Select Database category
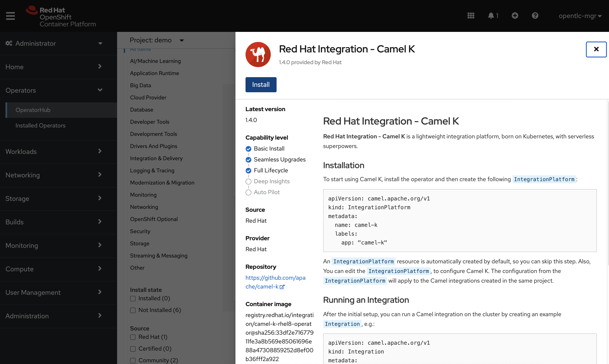609x364 pixels. [142, 110]
